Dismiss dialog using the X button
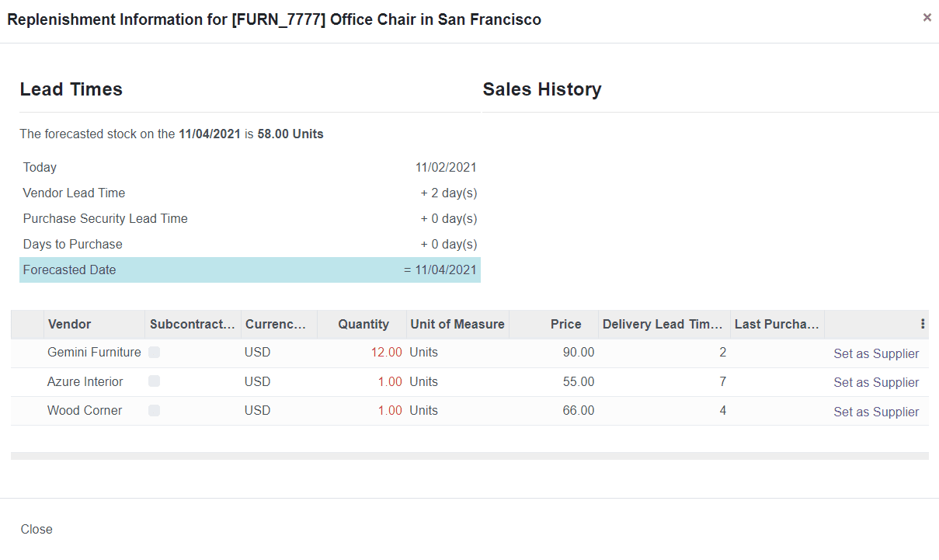 coord(927,16)
